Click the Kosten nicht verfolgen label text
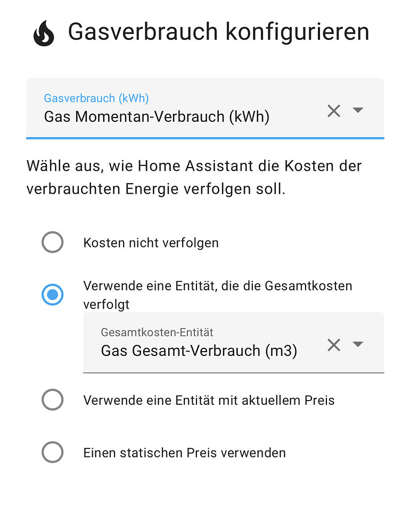Image resolution: width=410 pixels, height=532 pixels. pyautogui.click(x=151, y=242)
